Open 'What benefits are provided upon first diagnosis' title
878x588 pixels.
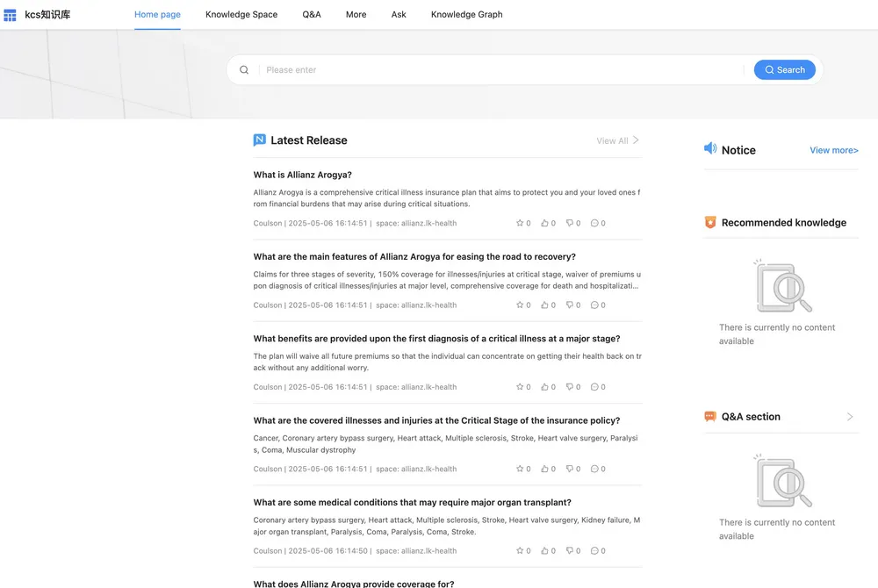[x=436, y=339]
